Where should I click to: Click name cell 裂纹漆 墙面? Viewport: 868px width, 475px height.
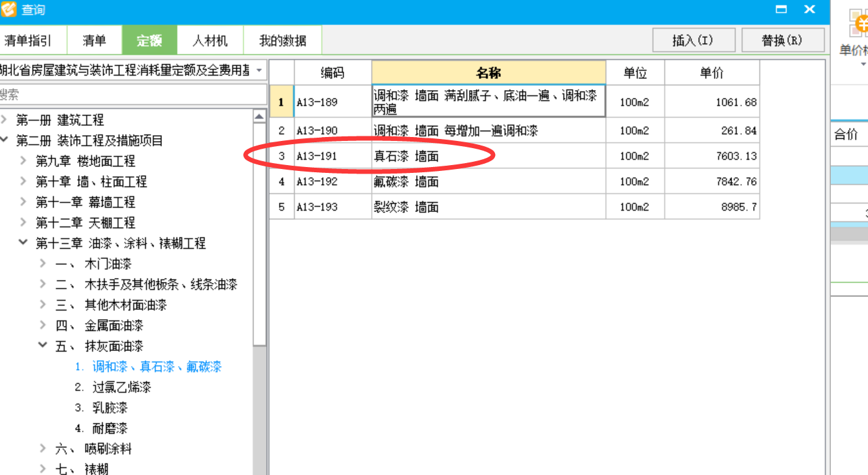tap(489, 207)
